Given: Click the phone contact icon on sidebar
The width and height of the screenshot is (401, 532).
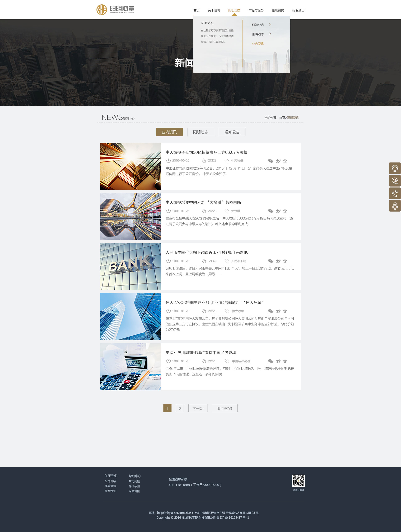Looking at the screenshot, I should coord(394,194).
